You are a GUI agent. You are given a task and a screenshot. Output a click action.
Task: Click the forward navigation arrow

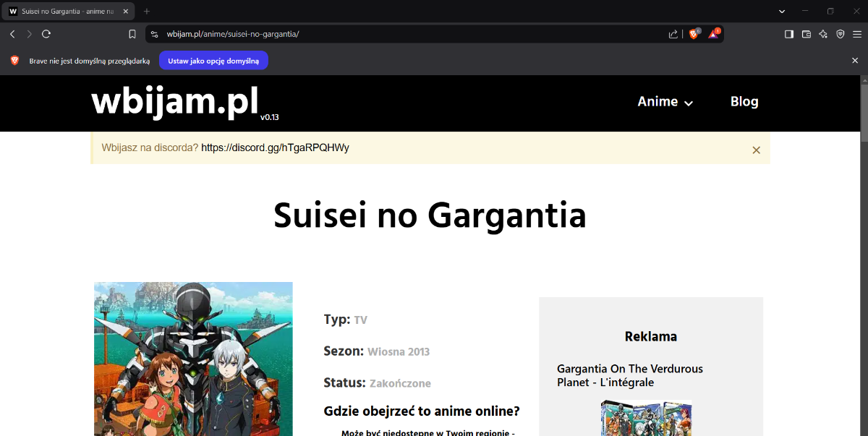pos(30,34)
